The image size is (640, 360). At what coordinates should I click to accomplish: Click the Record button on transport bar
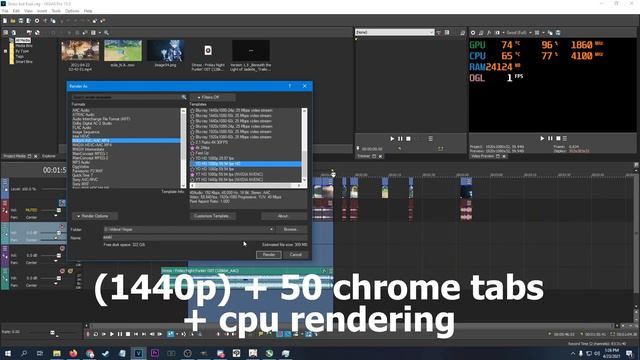[88, 334]
